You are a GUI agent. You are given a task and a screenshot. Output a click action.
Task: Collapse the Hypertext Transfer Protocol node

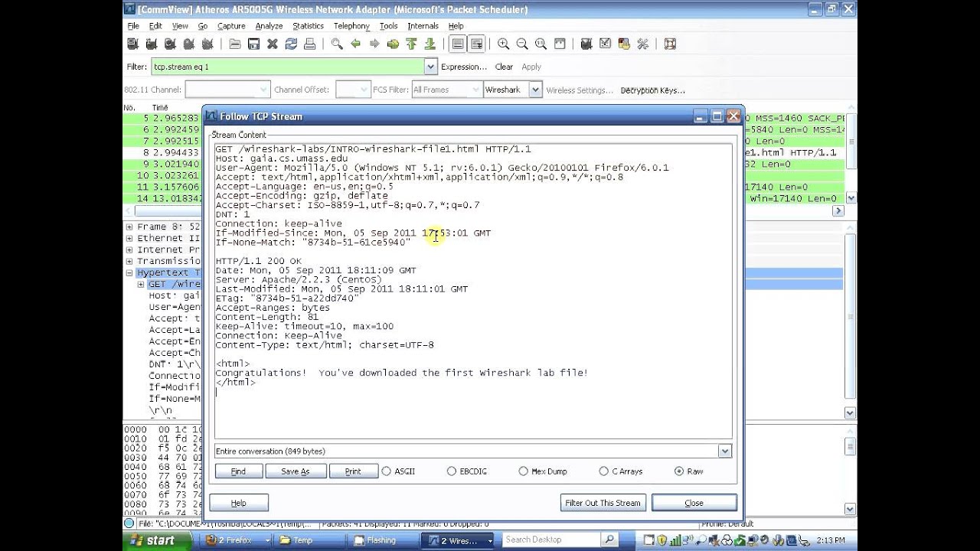pos(129,273)
